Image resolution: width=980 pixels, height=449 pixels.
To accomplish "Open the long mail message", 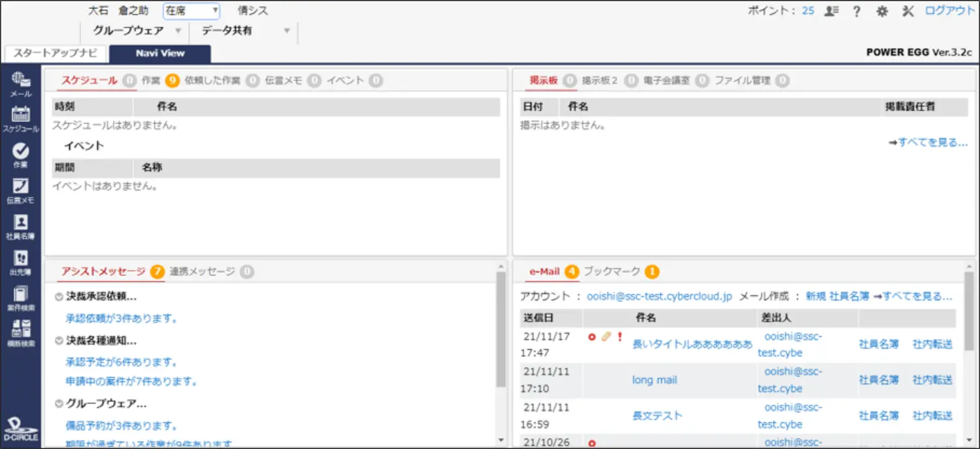I will pos(655,380).
